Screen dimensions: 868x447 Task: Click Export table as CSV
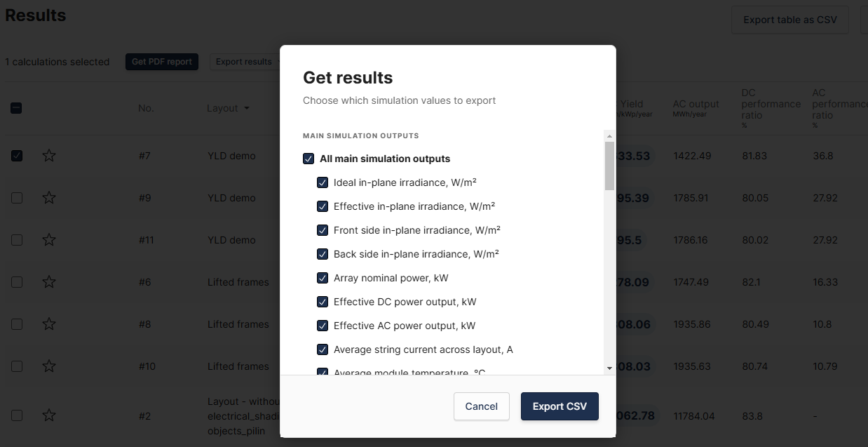click(790, 20)
